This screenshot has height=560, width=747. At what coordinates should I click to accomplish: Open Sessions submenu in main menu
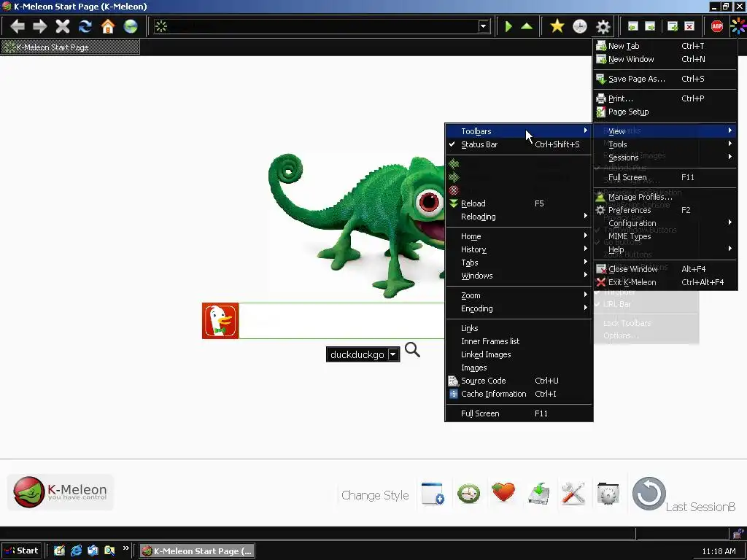[665, 157]
